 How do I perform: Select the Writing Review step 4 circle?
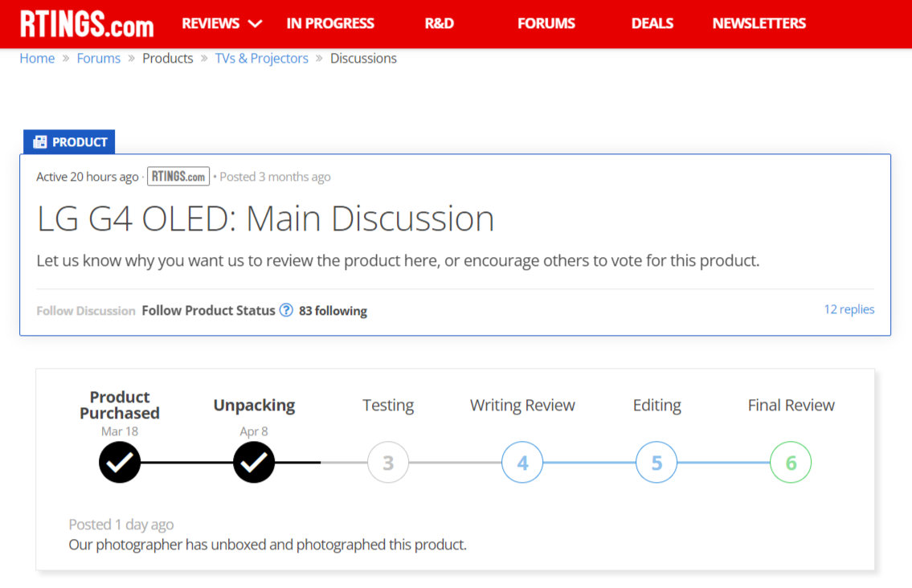pos(522,463)
